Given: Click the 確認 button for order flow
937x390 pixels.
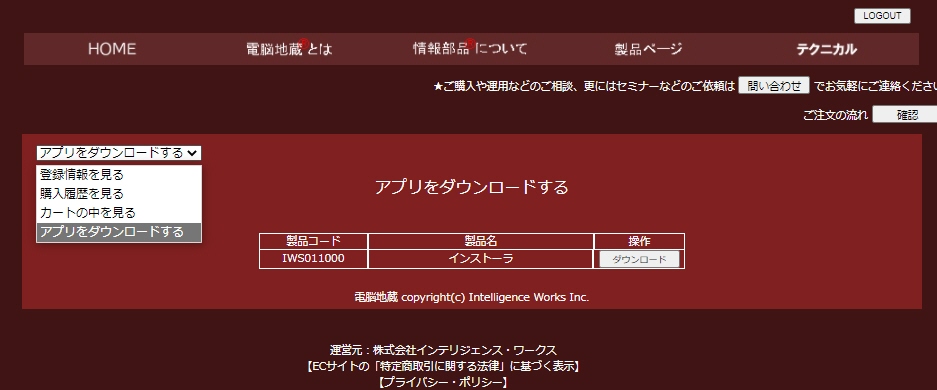Looking at the screenshot, I should tap(905, 115).
